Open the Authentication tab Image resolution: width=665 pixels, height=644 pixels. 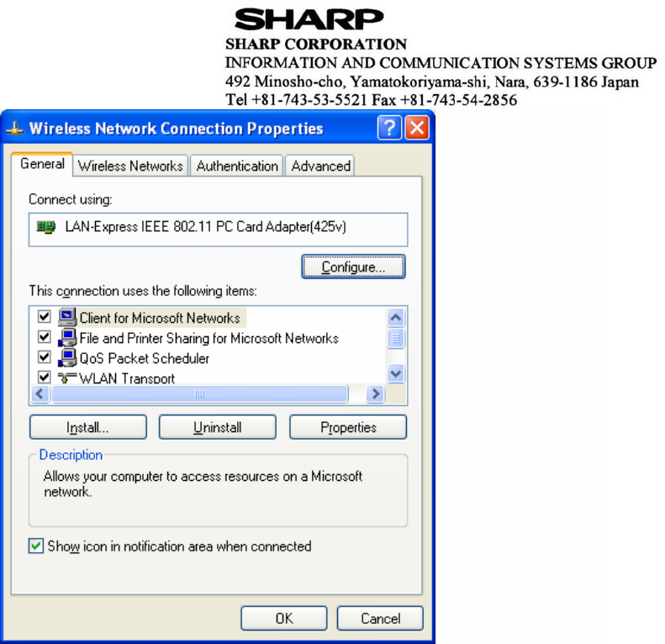click(237, 166)
